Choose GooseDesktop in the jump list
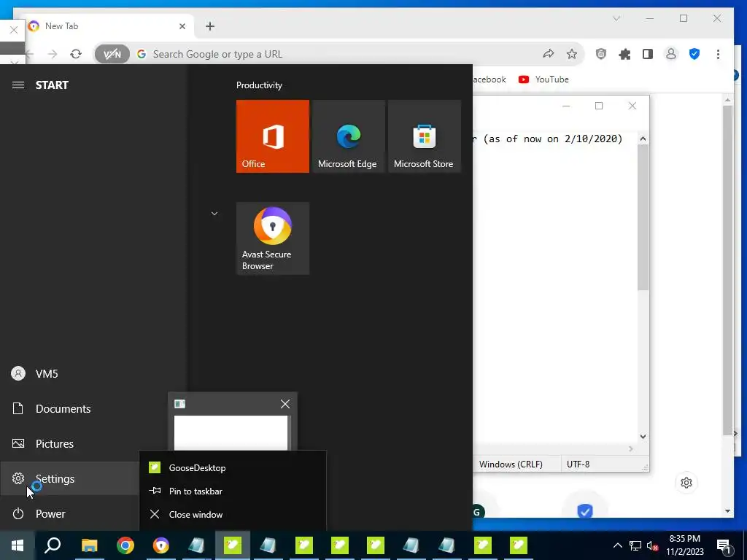 coord(233,467)
